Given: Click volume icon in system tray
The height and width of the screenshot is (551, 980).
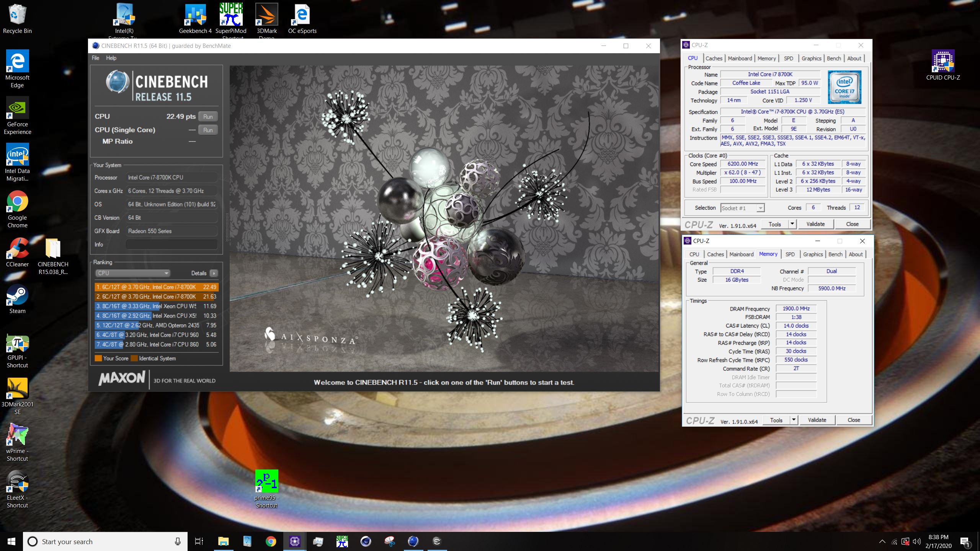Looking at the screenshot, I should (916, 541).
